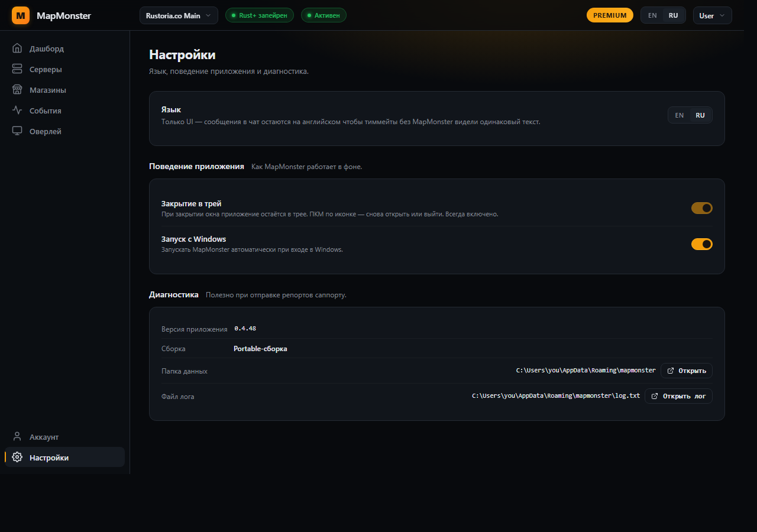Switch to EN in header language toggle
This screenshot has width=757, height=532.
(x=652, y=15)
